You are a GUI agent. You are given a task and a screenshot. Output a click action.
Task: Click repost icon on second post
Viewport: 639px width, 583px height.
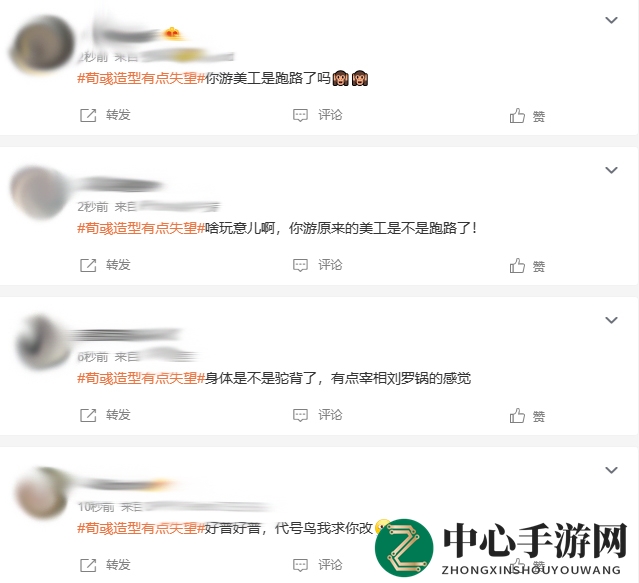(x=88, y=265)
